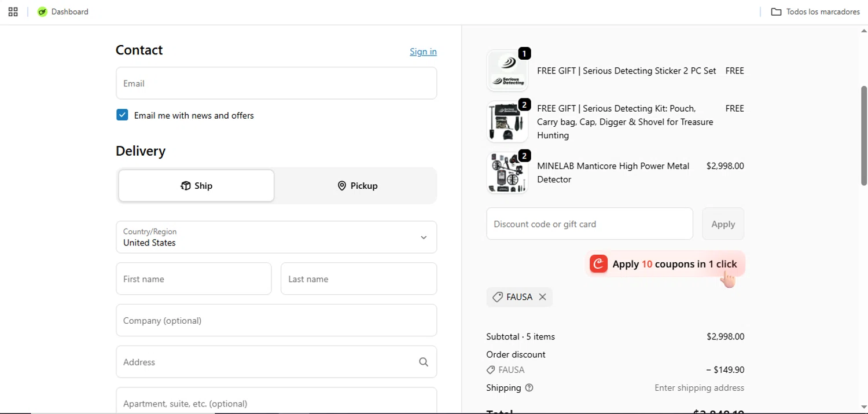
Task: Click the Address field
Action: click(276, 362)
